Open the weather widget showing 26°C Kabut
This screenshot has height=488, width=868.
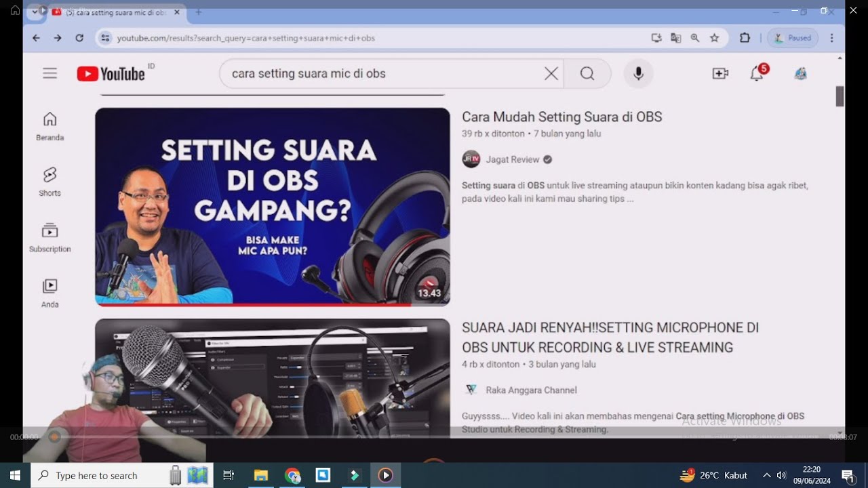click(x=713, y=475)
